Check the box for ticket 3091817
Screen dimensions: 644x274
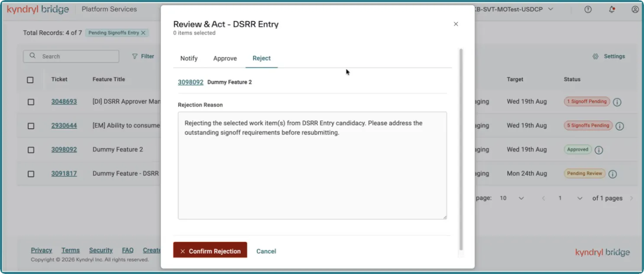pyautogui.click(x=31, y=174)
